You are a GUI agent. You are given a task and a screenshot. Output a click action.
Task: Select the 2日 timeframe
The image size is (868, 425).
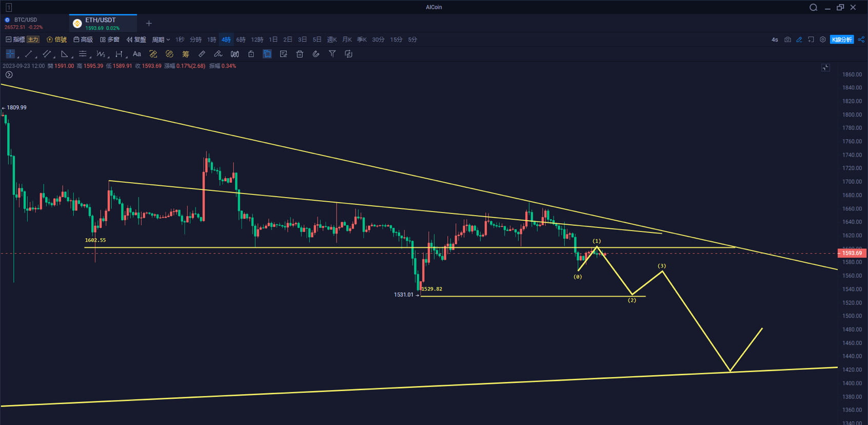click(288, 40)
